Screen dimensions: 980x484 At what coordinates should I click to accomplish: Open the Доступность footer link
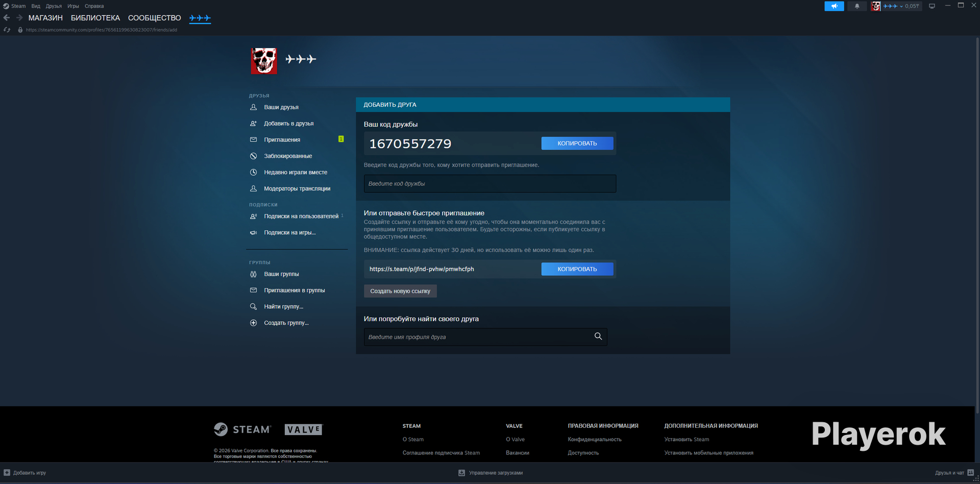tap(583, 453)
